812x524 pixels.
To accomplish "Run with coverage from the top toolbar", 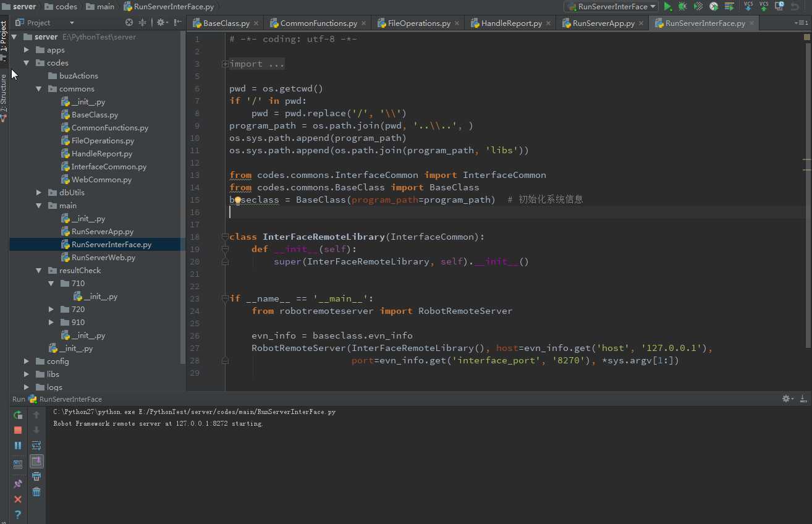I will click(698, 6).
